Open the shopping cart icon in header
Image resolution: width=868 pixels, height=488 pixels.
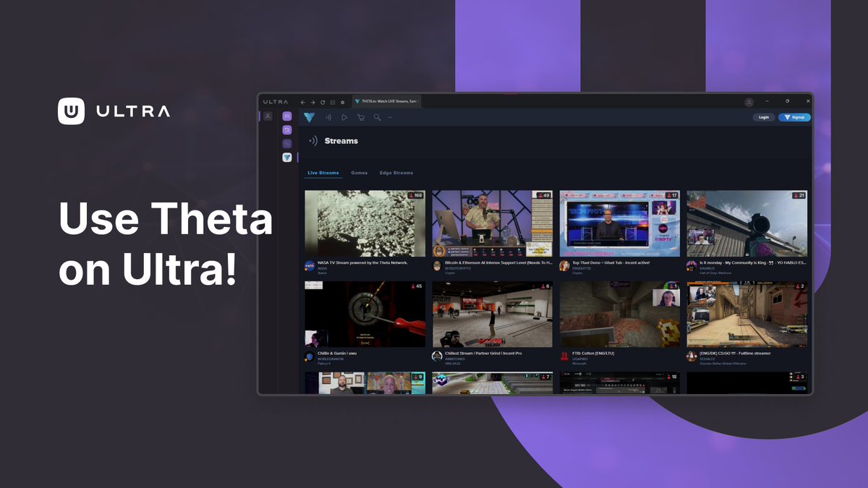point(361,117)
